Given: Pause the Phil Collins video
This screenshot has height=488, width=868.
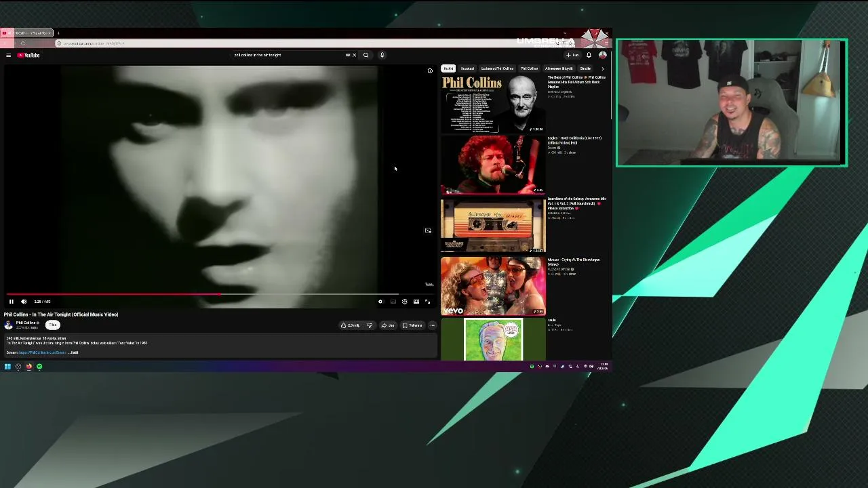Looking at the screenshot, I should (x=11, y=302).
